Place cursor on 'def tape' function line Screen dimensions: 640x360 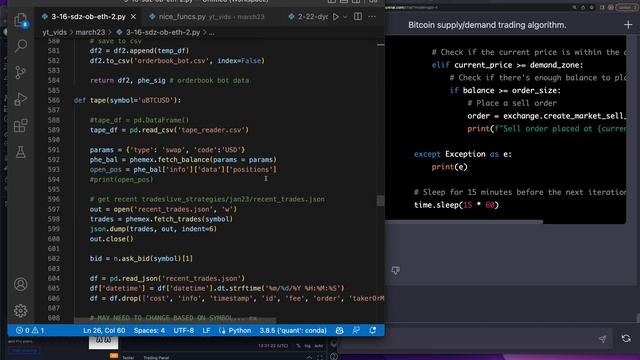pyautogui.click(x=127, y=100)
